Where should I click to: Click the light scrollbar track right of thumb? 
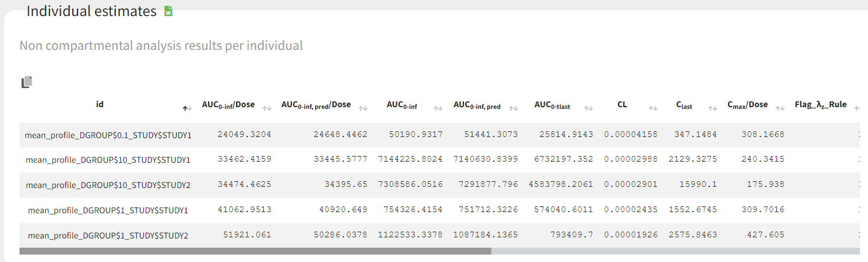pyautogui.click(x=675, y=251)
